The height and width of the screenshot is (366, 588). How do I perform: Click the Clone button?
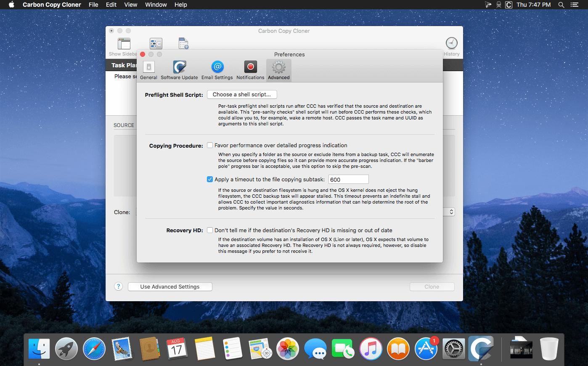tap(432, 286)
